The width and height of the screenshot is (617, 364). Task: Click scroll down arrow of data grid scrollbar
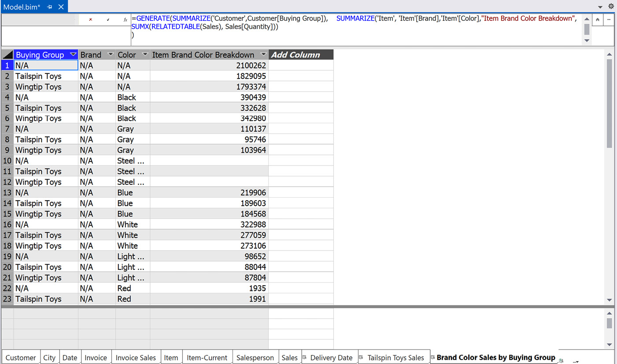pyautogui.click(x=610, y=300)
